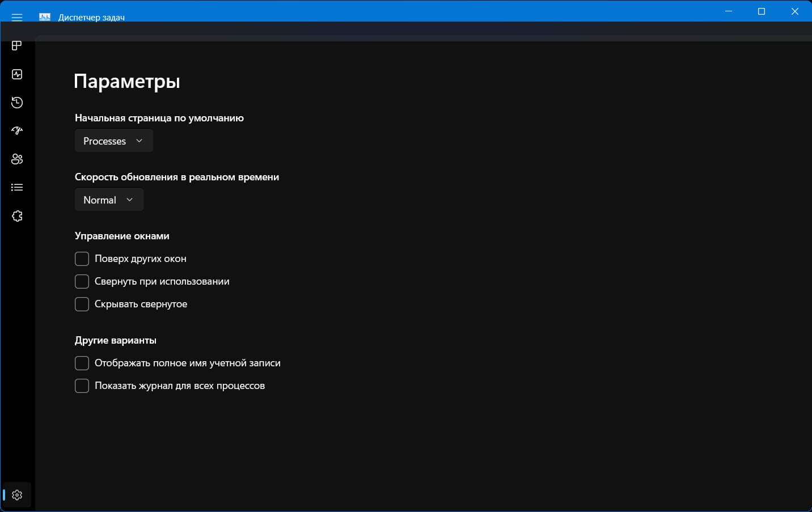812x512 pixels.
Task: Open the Services page icon
Action: pos(17,216)
